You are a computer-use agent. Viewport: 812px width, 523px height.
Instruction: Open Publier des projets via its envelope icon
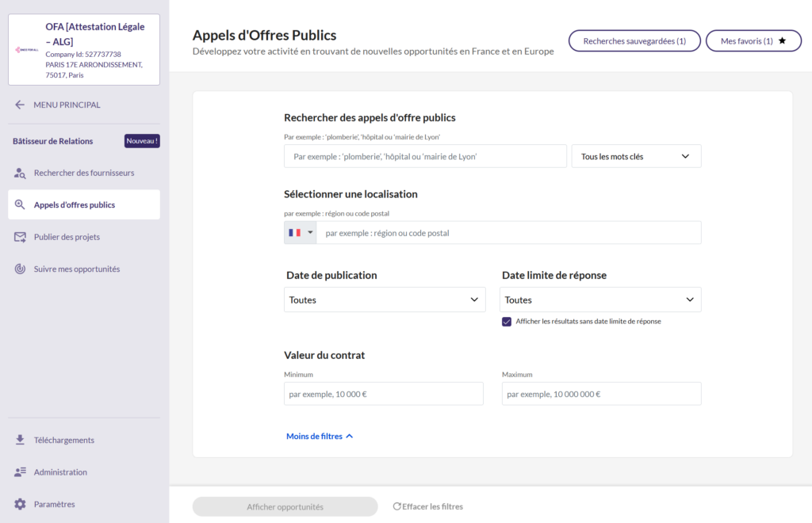click(19, 236)
